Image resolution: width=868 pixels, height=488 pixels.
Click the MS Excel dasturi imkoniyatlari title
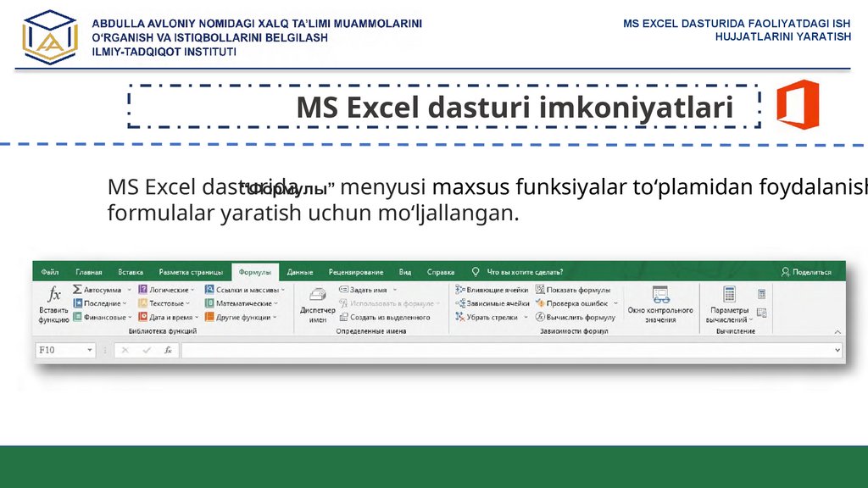pos(515,108)
